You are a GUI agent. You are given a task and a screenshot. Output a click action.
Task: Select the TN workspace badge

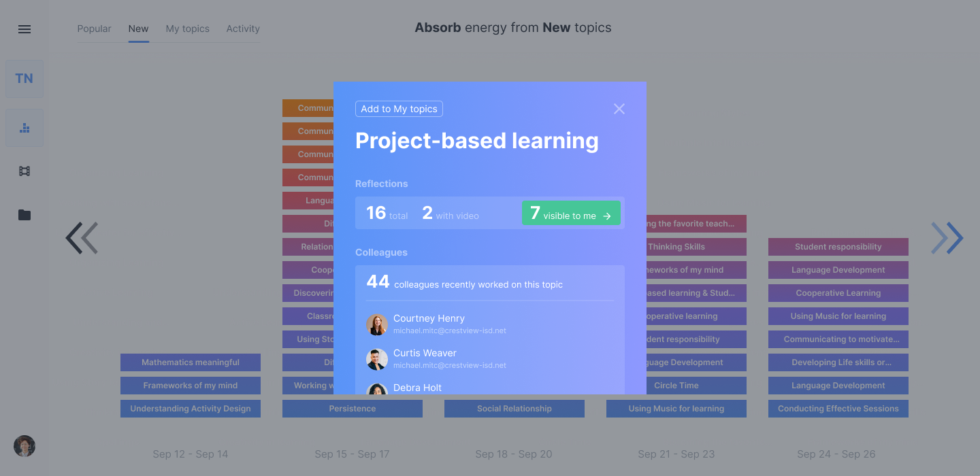pyautogui.click(x=24, y=78)
